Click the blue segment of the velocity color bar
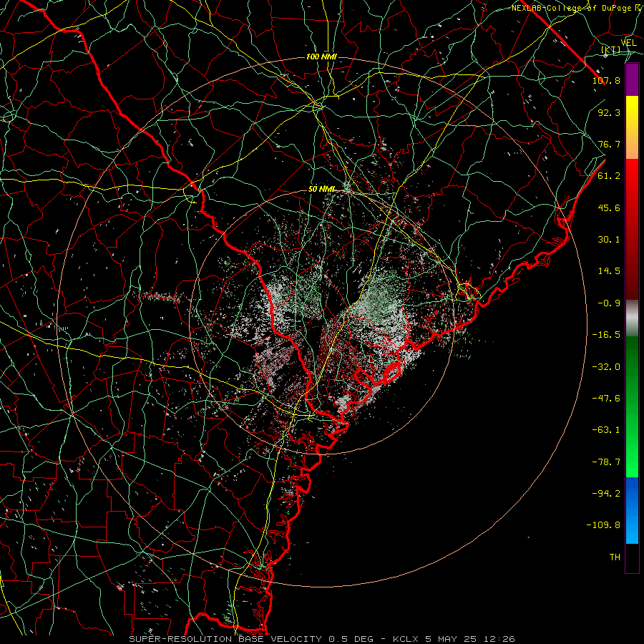 (632, 510)
